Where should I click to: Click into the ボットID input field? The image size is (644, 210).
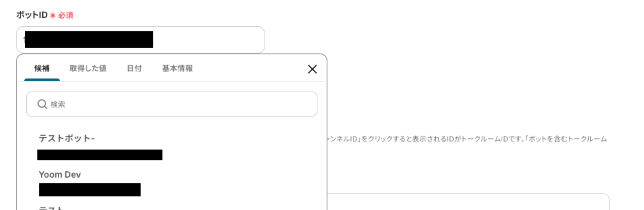click(140, 40)
